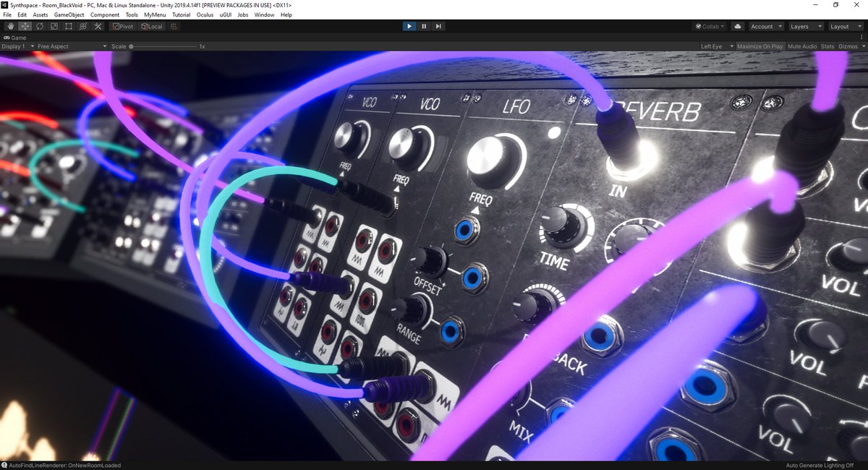Open the Free Aspect dropdown
This screenshot has width=868, height=470.
tap(72, 46)
